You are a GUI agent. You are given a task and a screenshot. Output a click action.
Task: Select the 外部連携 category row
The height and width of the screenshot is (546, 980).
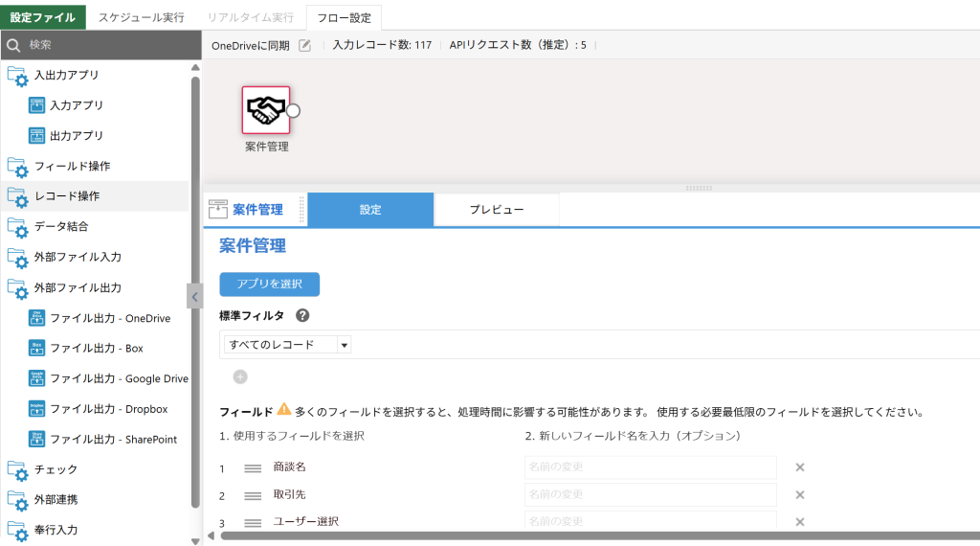click(95, 499)
